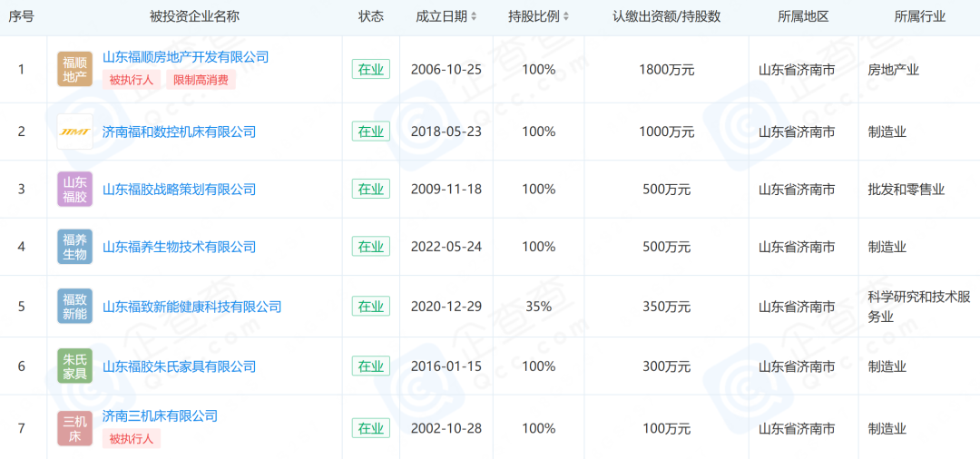Open 山东福胶朱氏家具有限公司 link
The image size is (980, 459).
[x=180, y=366]
